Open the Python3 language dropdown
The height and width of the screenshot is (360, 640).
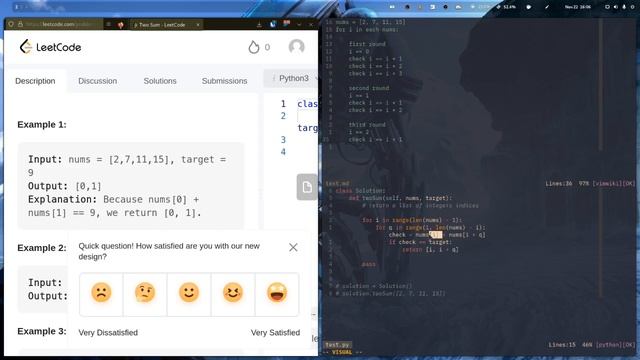click(x=293, y=78)
